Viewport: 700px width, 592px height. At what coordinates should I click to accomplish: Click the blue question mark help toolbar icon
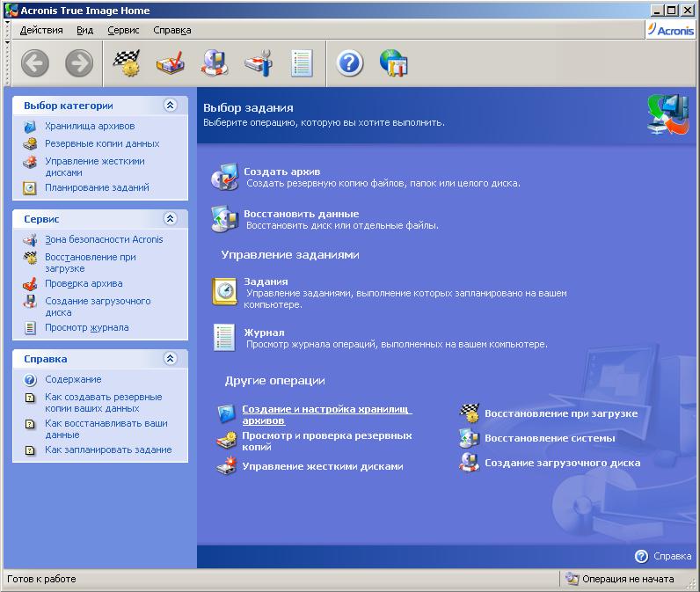349,63
